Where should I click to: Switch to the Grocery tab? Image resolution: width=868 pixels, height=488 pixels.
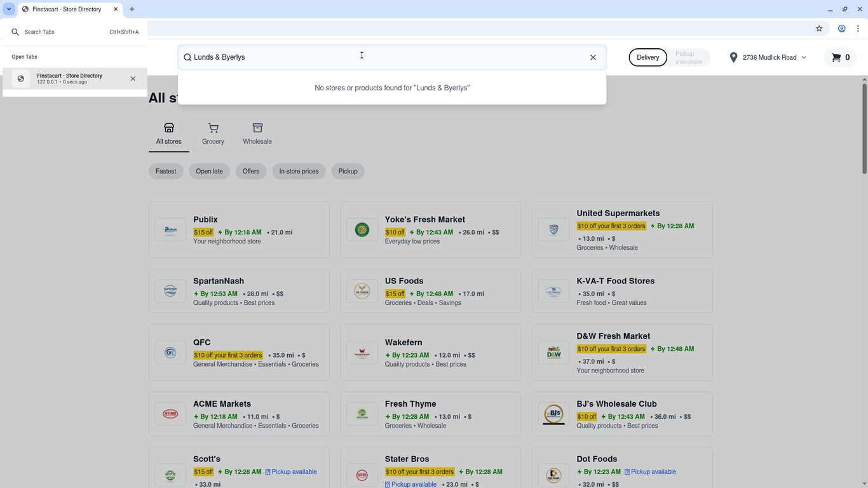[213, 135]
